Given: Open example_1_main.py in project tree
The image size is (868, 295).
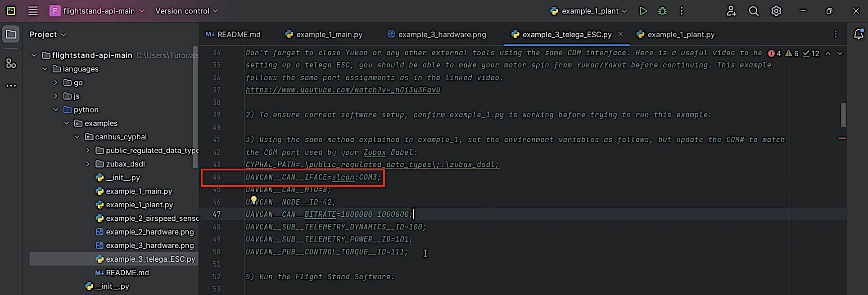Looking at the screenshot, I should pos(134,191).
